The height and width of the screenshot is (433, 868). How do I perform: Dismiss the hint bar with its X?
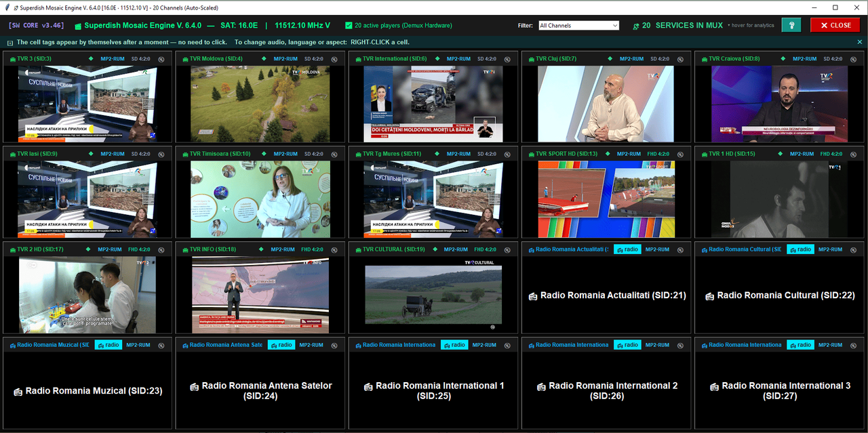point(860,42)
